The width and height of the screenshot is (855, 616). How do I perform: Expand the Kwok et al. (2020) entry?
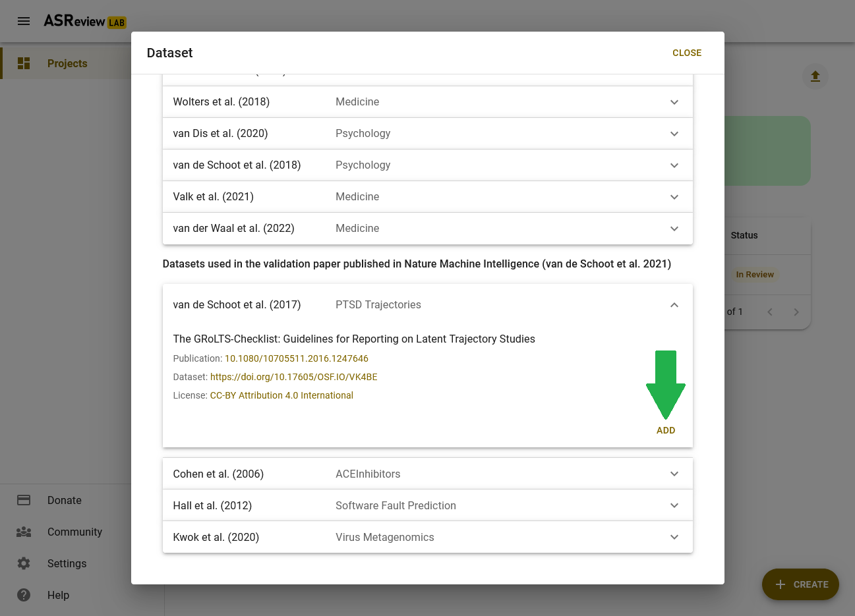pos(428,537)
